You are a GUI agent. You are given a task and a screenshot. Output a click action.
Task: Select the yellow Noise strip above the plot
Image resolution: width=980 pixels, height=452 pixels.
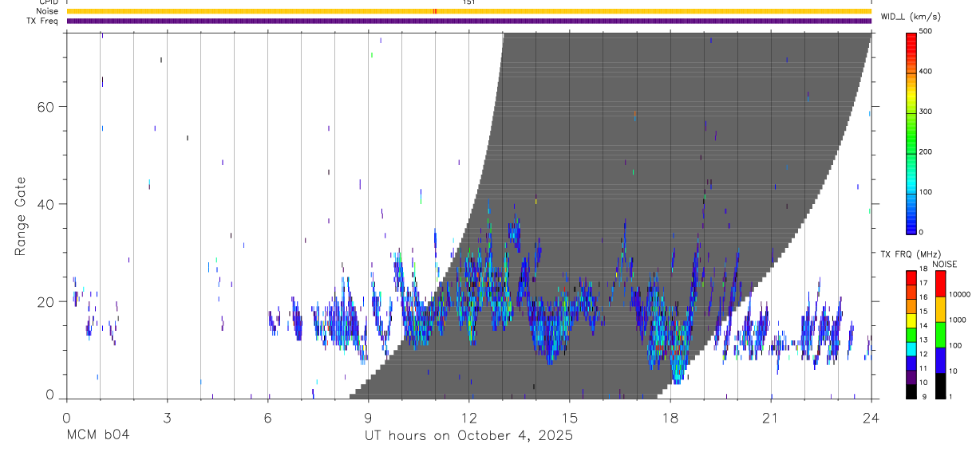click(468, 11)
